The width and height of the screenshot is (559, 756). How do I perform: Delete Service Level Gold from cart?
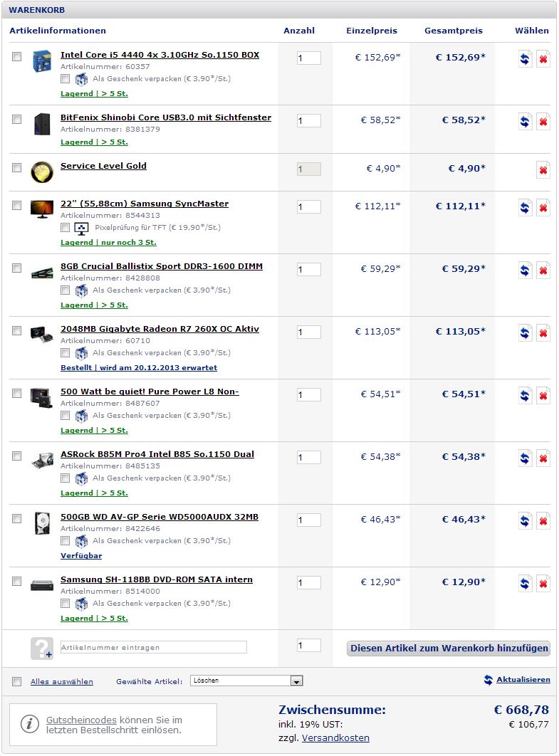(543, 169)
